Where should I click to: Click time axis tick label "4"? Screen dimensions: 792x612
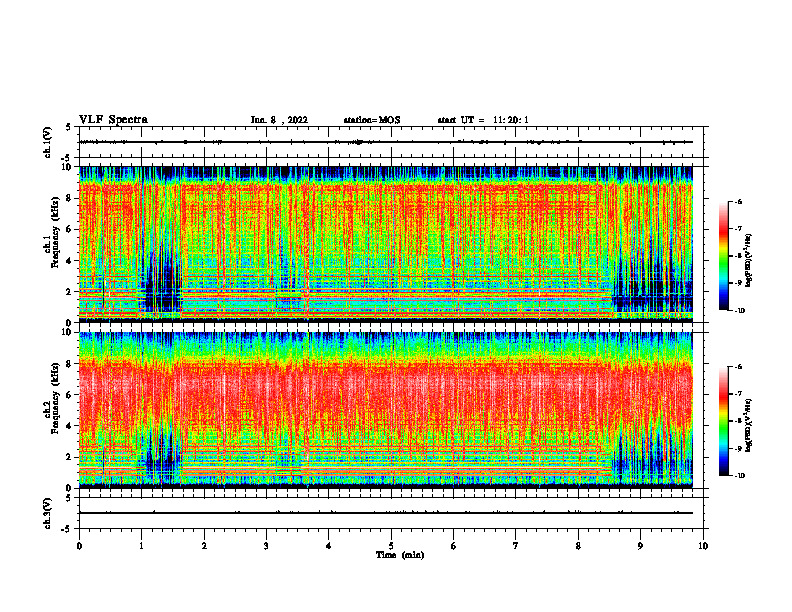[329, 546]
